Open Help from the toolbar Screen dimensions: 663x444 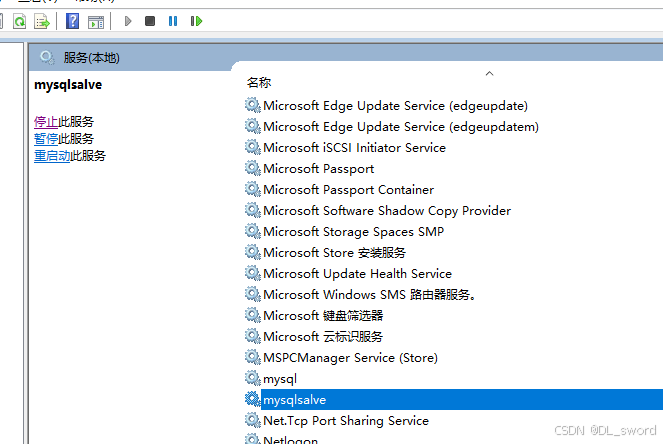pos(72,21)
